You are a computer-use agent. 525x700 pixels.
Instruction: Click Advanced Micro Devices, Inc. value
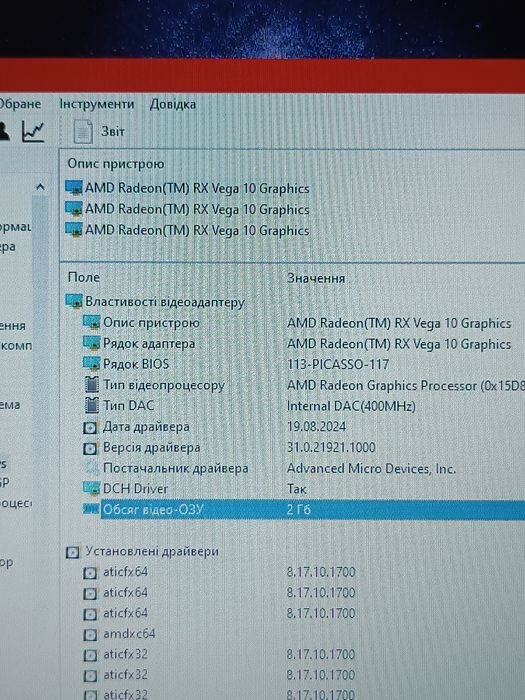[371, 469]
